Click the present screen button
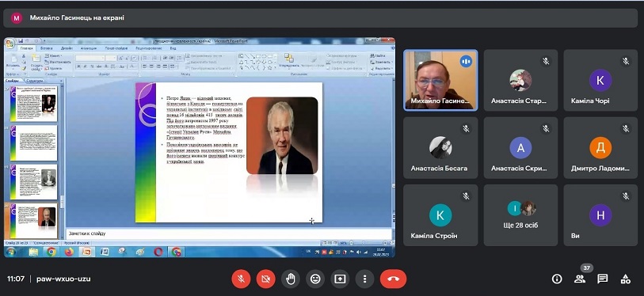Viewport: 644px width, 296px height. point(340,279)
